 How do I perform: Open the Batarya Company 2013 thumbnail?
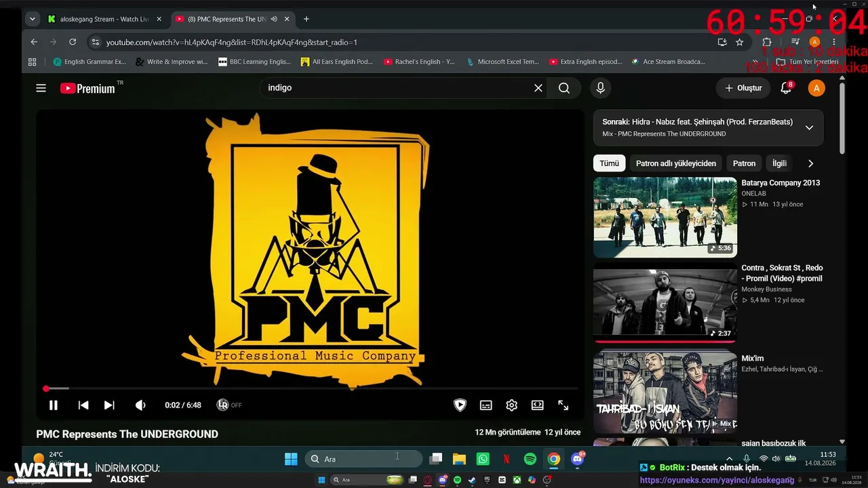coord(665,218)
